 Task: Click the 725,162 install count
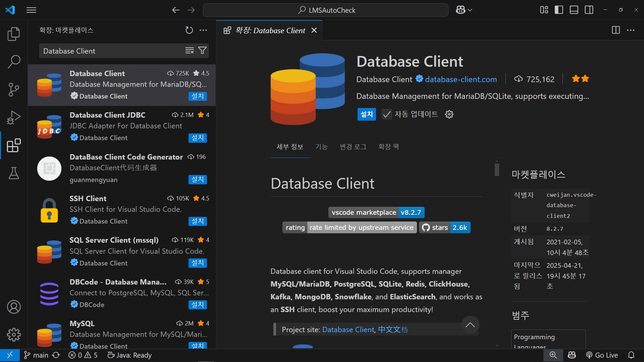(534, 79)
